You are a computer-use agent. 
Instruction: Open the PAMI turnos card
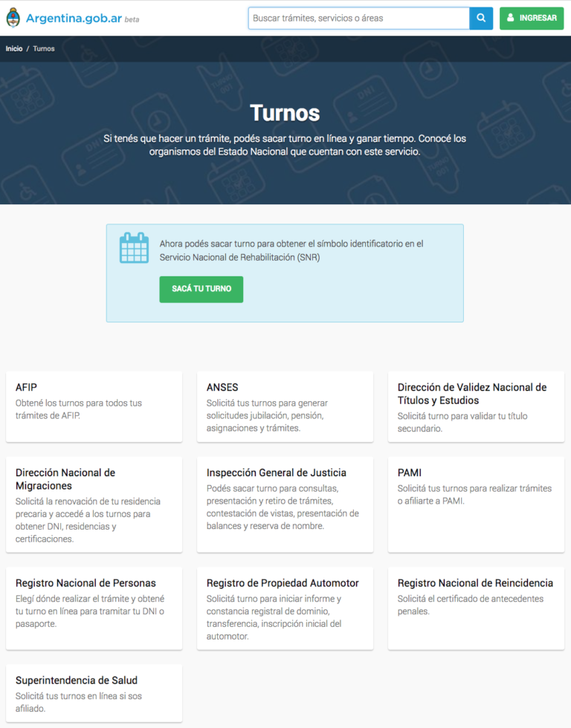[x=476, y=504]
